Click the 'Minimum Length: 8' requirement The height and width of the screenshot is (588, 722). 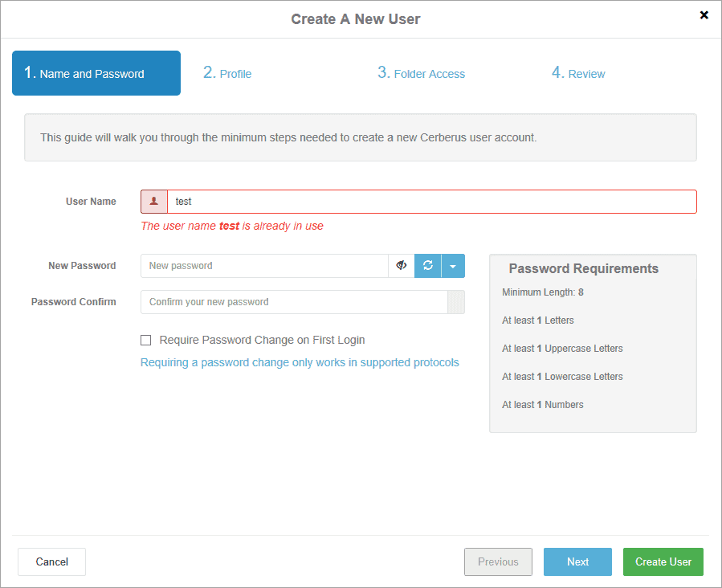click(x=543, y=292)
